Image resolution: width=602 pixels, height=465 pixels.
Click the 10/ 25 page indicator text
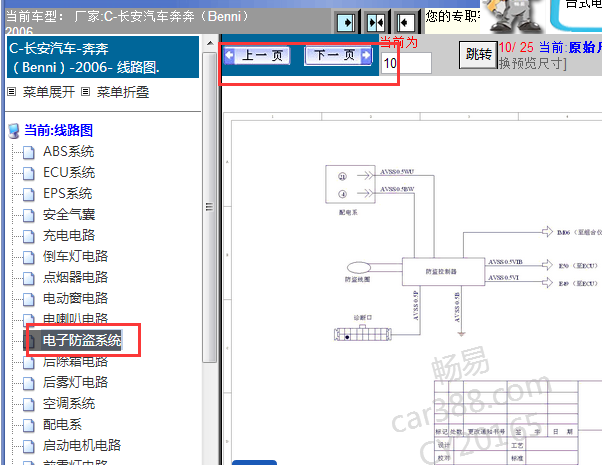click(516, 48)
